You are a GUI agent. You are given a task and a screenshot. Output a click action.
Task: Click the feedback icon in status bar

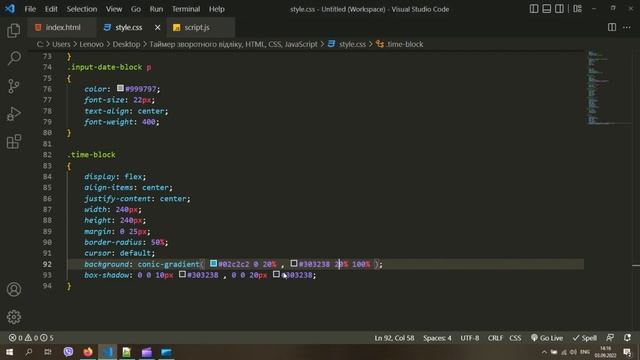coord(610,338)
